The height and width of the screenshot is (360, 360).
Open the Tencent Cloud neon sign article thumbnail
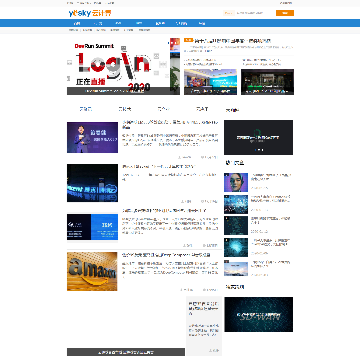pos(92,183)
